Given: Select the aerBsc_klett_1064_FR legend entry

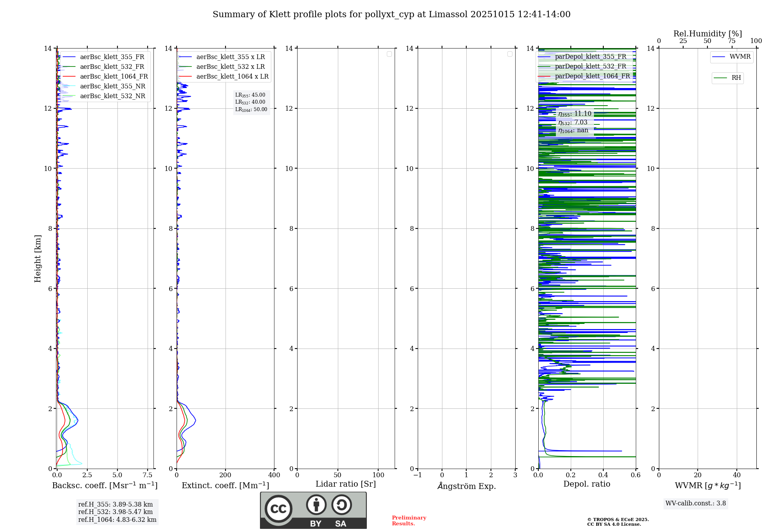Looking at the screenshot, I should [x=114, y=76].
